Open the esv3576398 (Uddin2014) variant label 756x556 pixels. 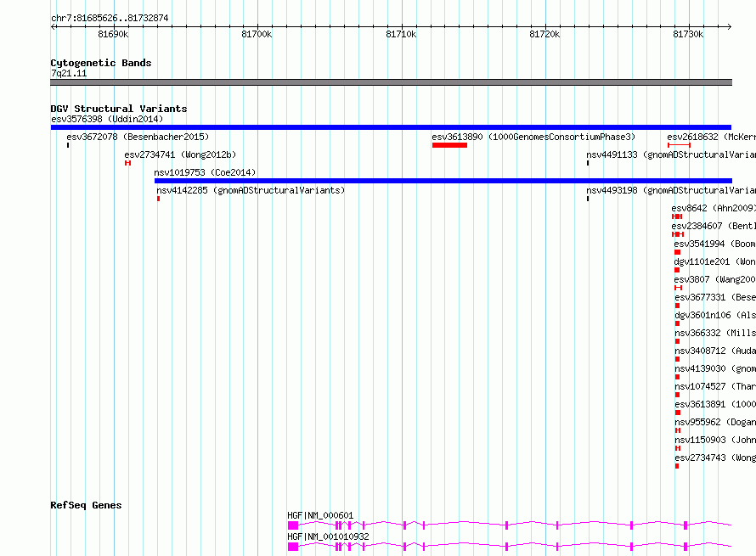pos(107,119)
